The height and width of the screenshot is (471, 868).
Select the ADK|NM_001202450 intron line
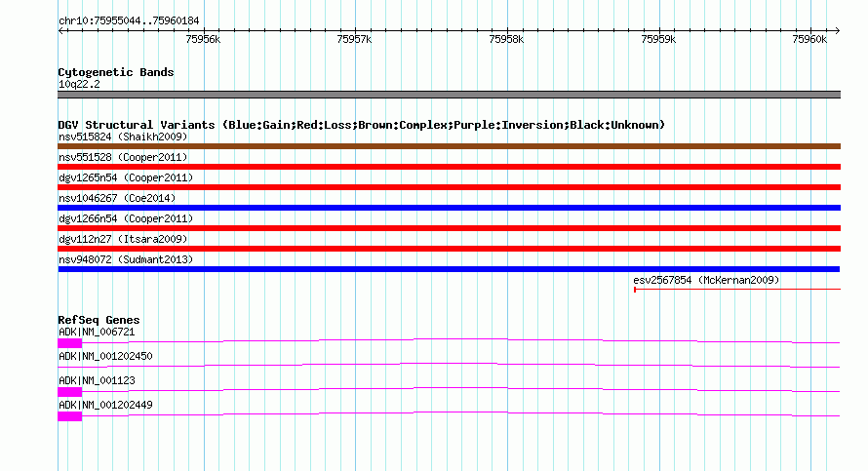pyautogui.click(x=449, y=366)
